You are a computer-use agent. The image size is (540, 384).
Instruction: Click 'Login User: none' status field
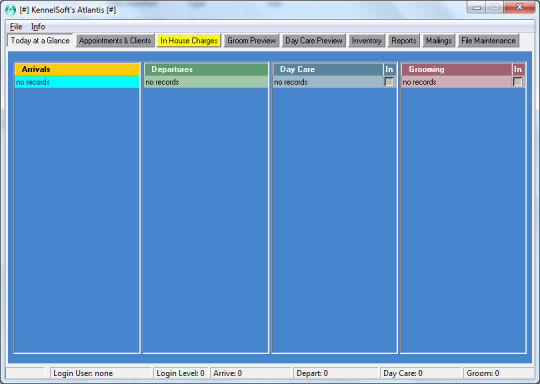(x=101, y=373)
